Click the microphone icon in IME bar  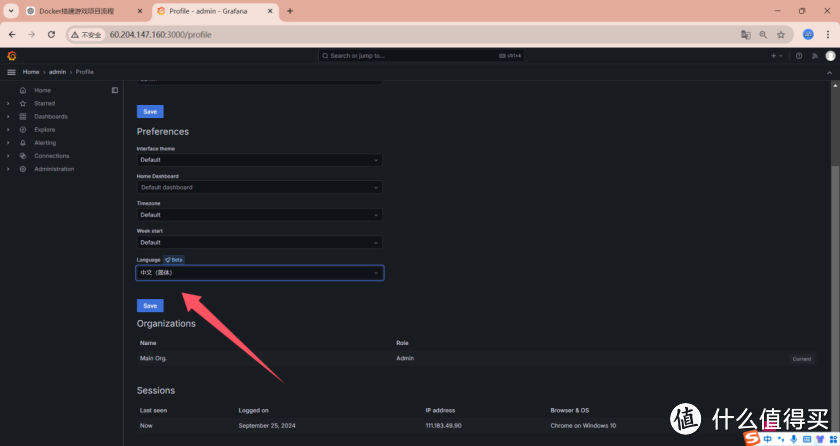click(x=793, y=439)
